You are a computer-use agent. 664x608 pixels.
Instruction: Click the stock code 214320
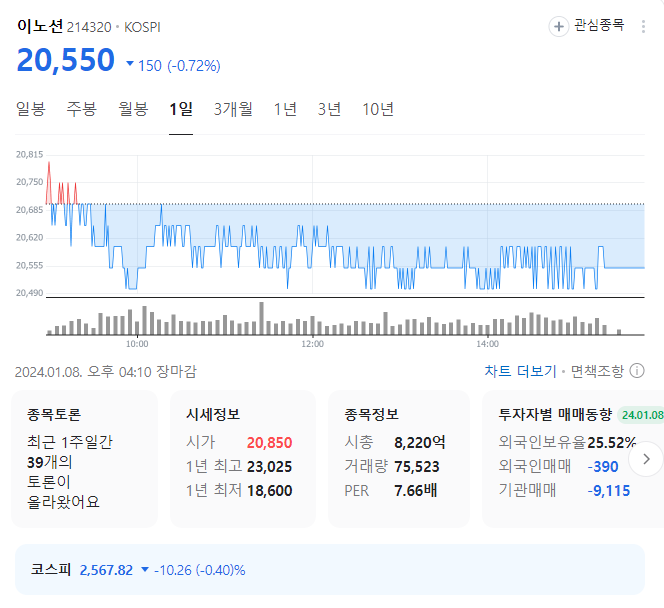point(89,28)
